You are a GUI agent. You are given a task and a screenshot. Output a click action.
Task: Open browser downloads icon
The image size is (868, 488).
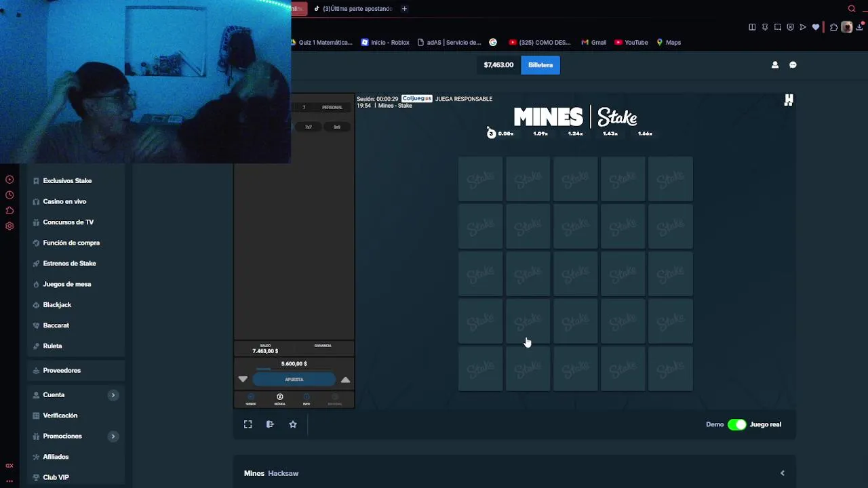tap(859, 27)
